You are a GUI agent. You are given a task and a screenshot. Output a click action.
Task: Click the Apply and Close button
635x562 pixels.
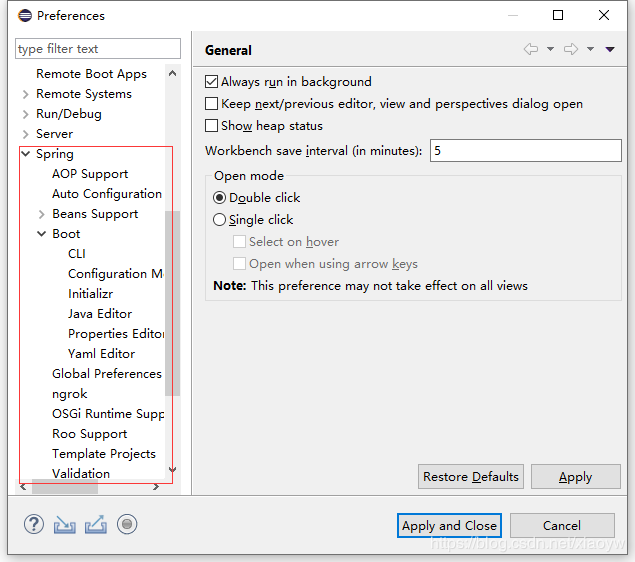tap(449, 526)
